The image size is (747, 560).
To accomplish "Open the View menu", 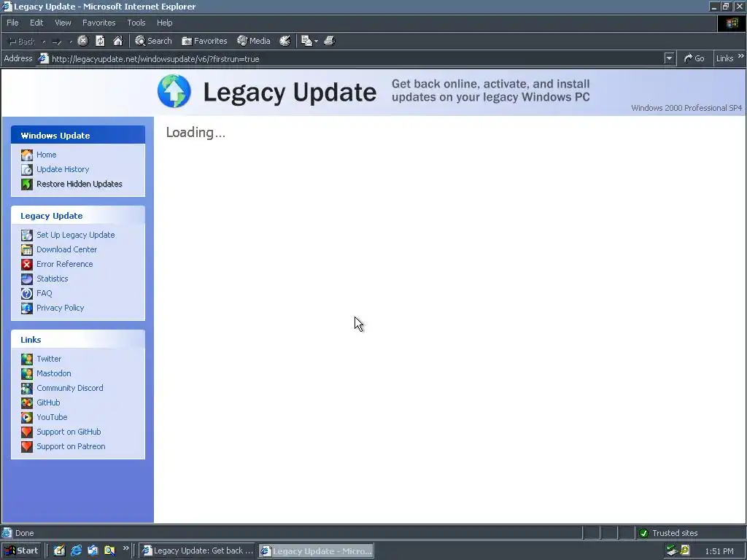I will 63,23.
